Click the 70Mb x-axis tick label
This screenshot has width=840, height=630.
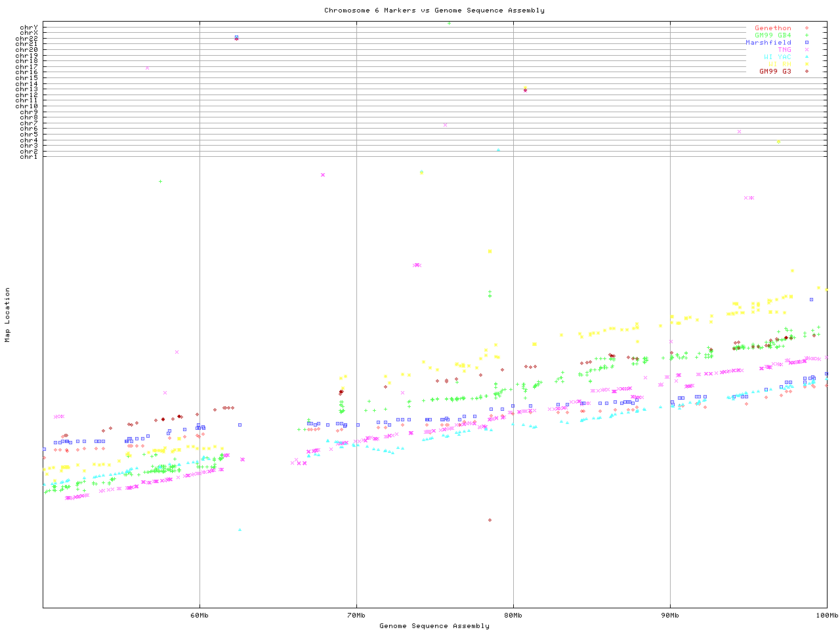tap(356, 616)
